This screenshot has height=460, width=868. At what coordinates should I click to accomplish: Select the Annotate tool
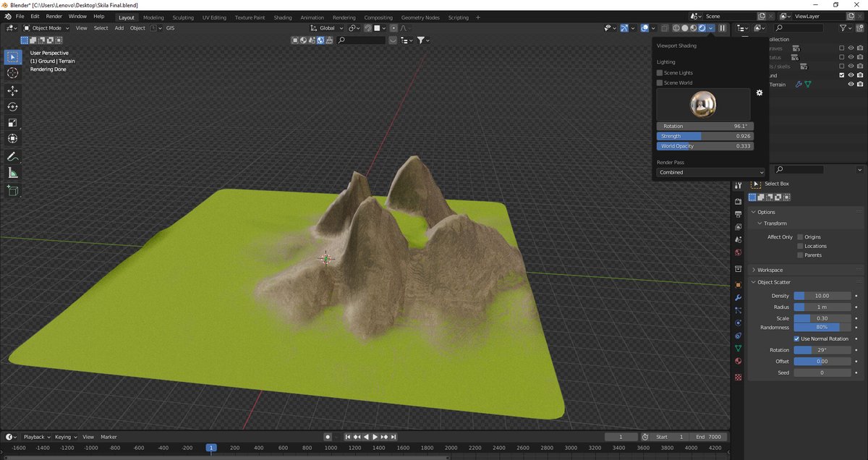(12, 157)
